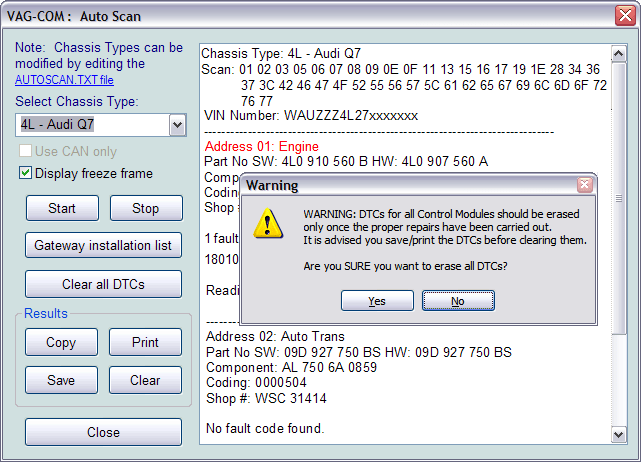The width and height of the screenshot is (641, 462).
Task: Click Yes to erase all DTCs
Action: [377, 301]
